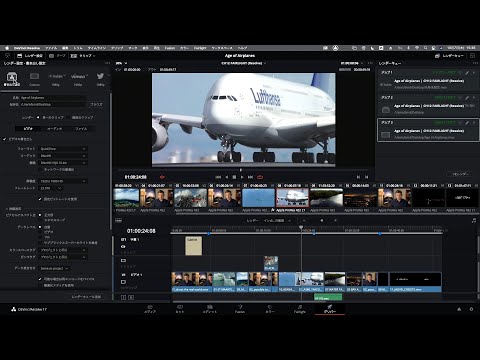The image size is (480, 360).
Task: Click the Tape button in top toolbar
Action: 57,56
